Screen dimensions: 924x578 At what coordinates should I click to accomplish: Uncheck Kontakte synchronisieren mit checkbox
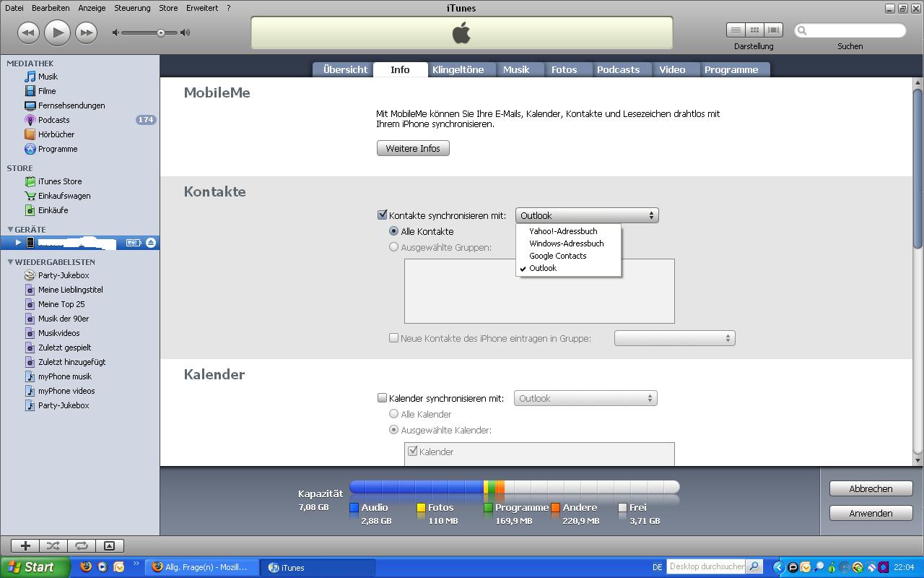pos(383,215)
